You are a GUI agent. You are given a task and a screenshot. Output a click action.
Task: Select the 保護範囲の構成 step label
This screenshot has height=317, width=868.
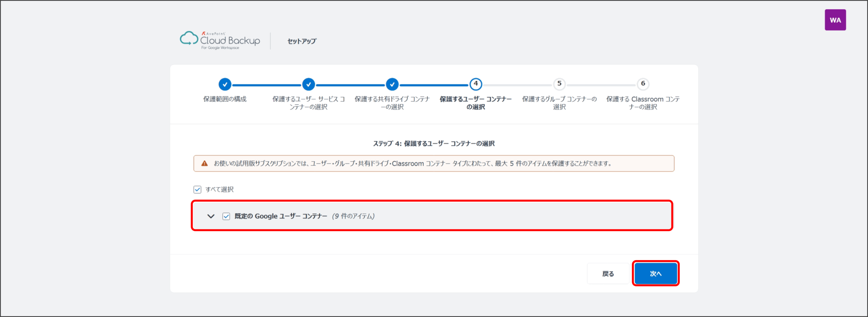[x=225, y=99]
